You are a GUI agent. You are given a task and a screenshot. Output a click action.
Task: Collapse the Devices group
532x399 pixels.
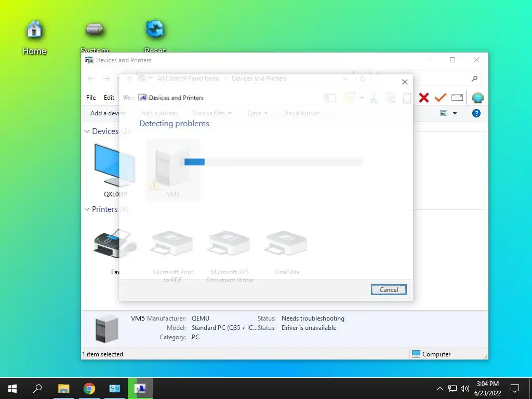click(x=87, y=131)
